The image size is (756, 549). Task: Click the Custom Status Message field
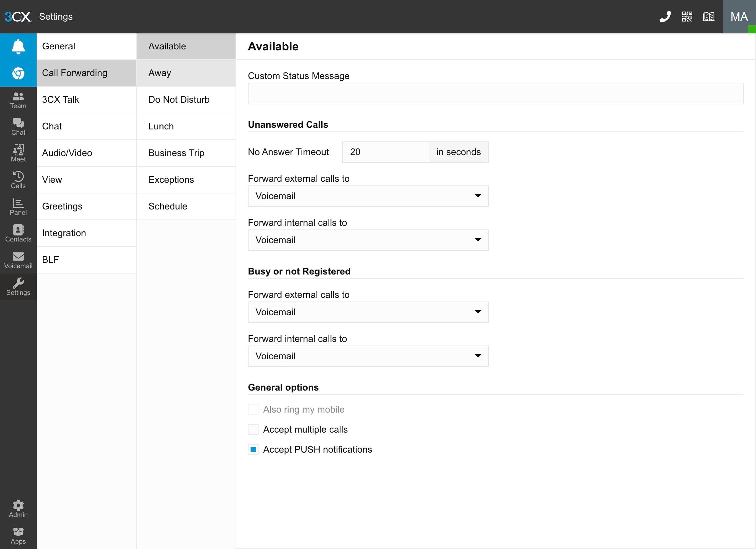point(495,94)
